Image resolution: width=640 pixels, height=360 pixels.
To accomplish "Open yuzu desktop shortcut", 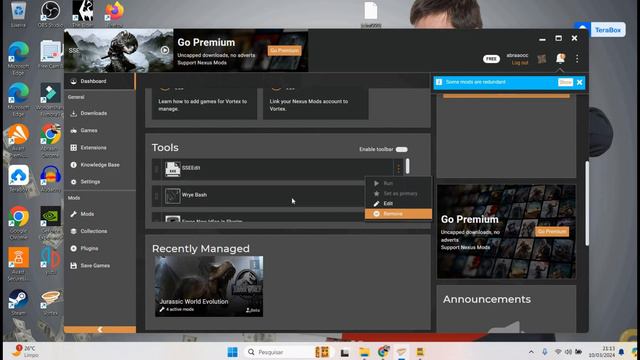I will pyautogui.click(x=51, y=261).
